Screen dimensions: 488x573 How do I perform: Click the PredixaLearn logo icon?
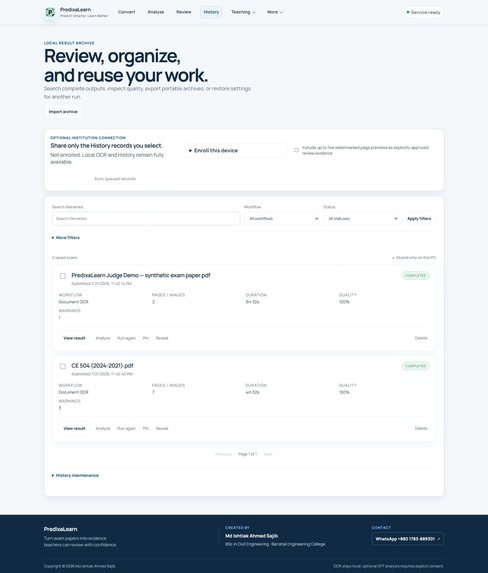(50, 12)
